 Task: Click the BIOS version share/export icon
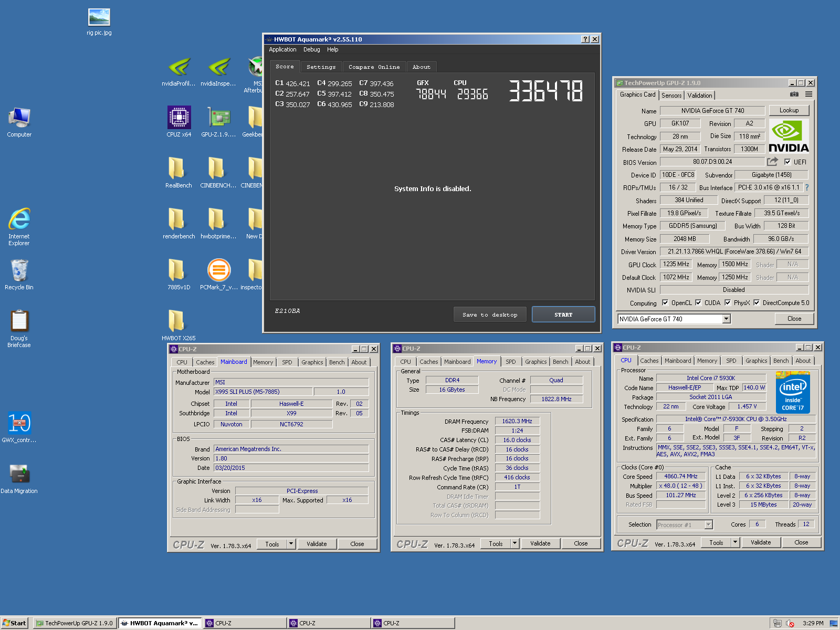tap(772, 162)
